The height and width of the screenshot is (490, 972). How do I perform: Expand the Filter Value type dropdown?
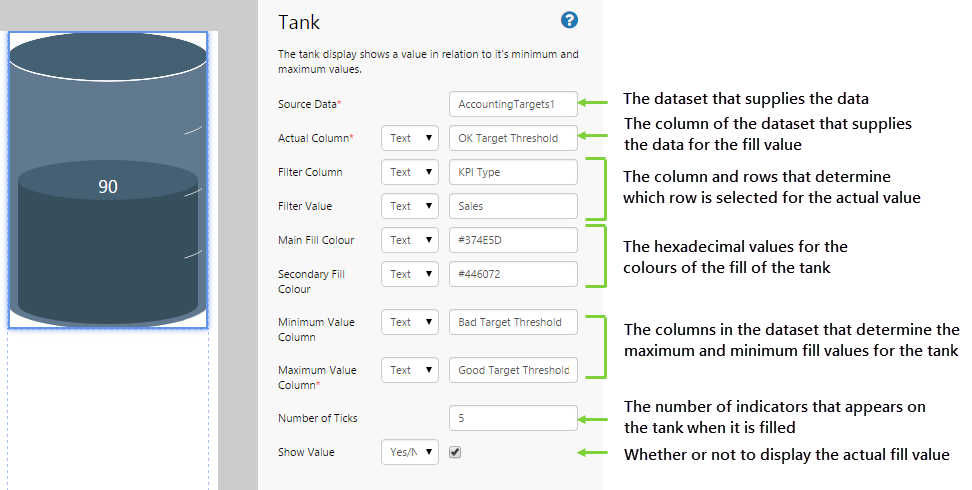410,206
